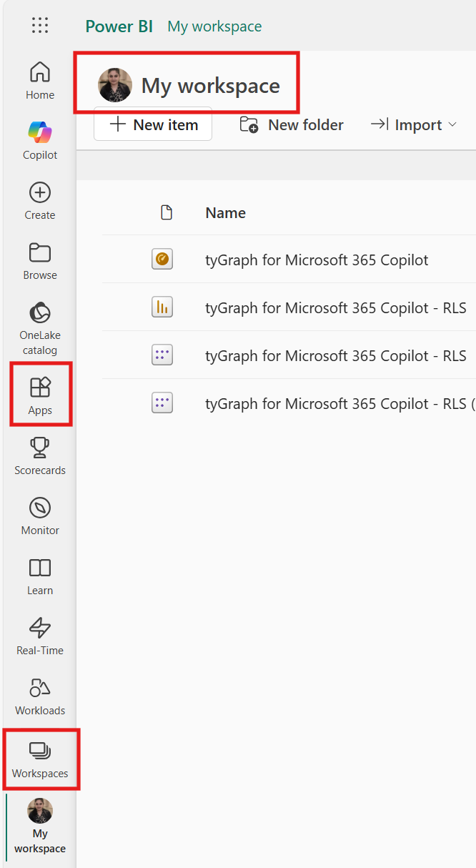Open OneLake catalog

[40, 328]
